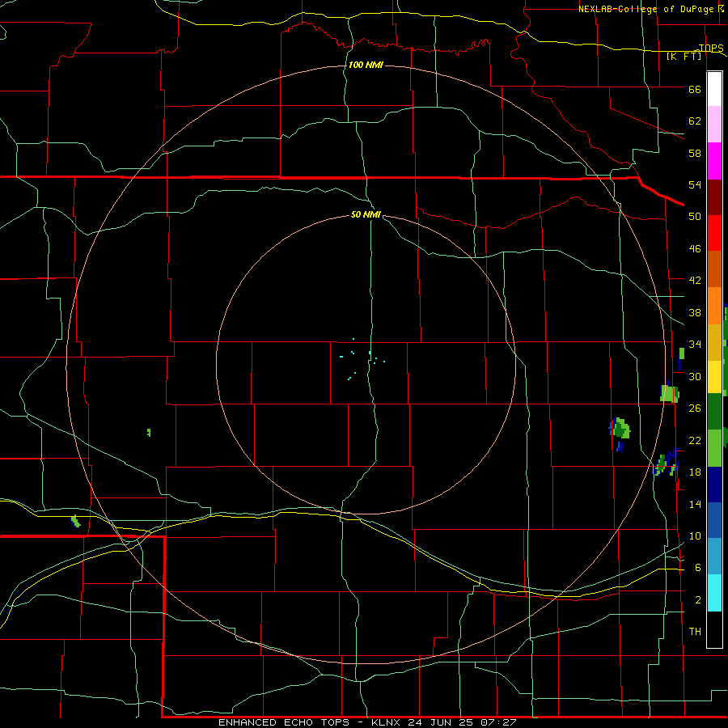Viewport: 728px width, 728px height.
Task: Click the small green echo west of the radar
Action: [149, 432]
